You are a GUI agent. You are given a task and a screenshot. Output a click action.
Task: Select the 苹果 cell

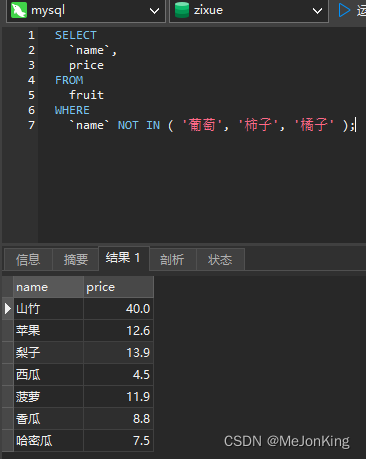(x=48, y=331)
